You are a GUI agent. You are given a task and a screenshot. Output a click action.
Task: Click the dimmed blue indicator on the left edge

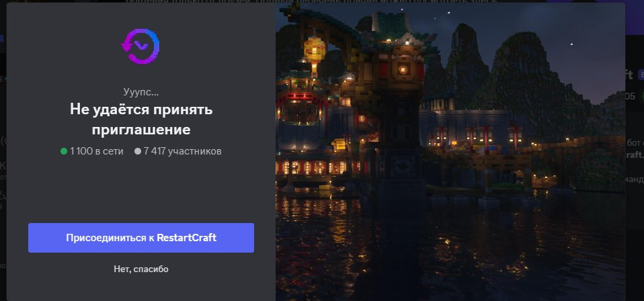click(1, 38)
